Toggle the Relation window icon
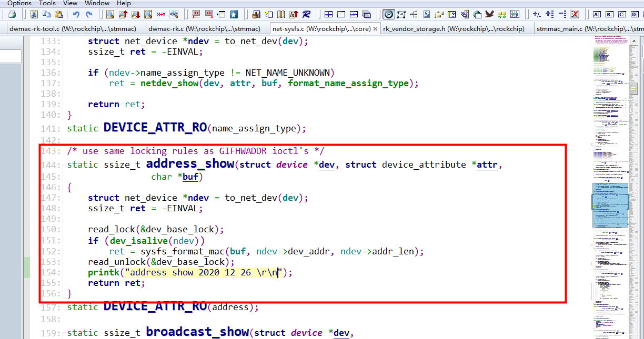The height and width of the screenshot is (339, 644). point(401,14)
